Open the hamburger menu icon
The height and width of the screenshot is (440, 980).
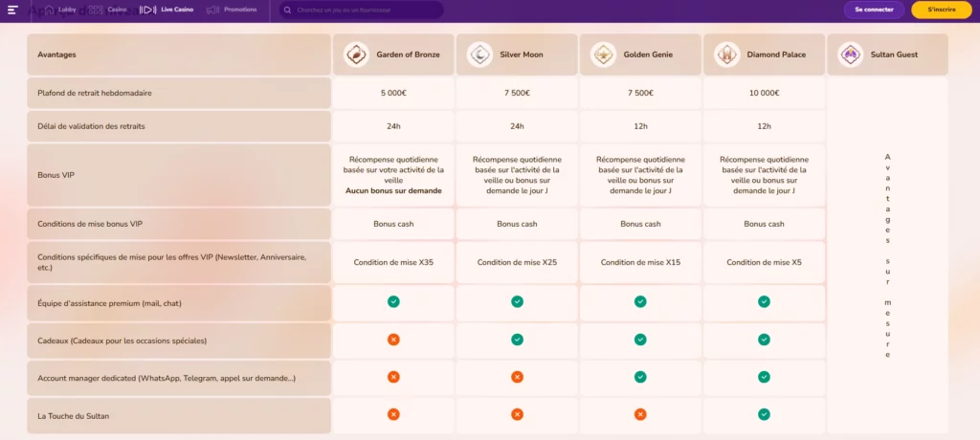pos(13,10)
